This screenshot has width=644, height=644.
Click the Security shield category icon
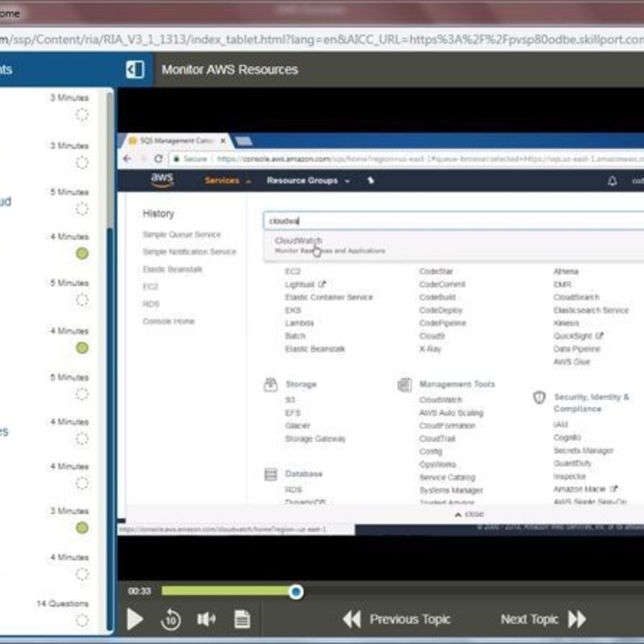(539, 397)
